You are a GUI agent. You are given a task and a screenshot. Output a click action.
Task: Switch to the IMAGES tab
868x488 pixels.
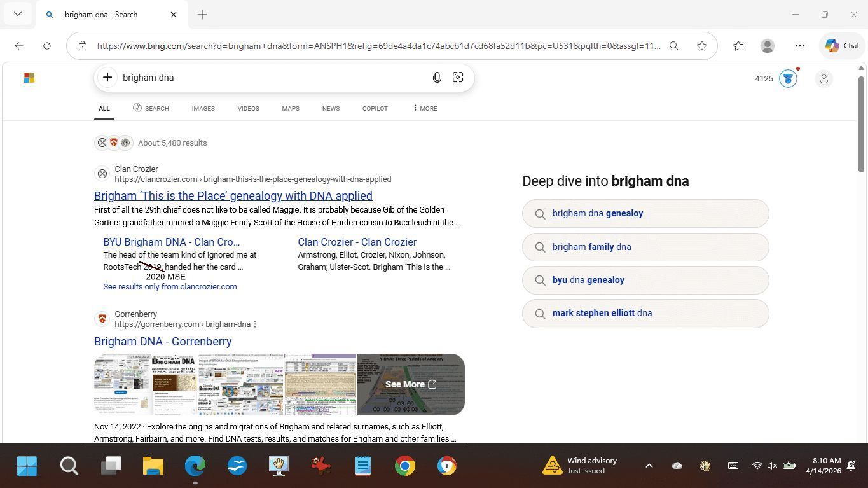(x=203, y=108)
